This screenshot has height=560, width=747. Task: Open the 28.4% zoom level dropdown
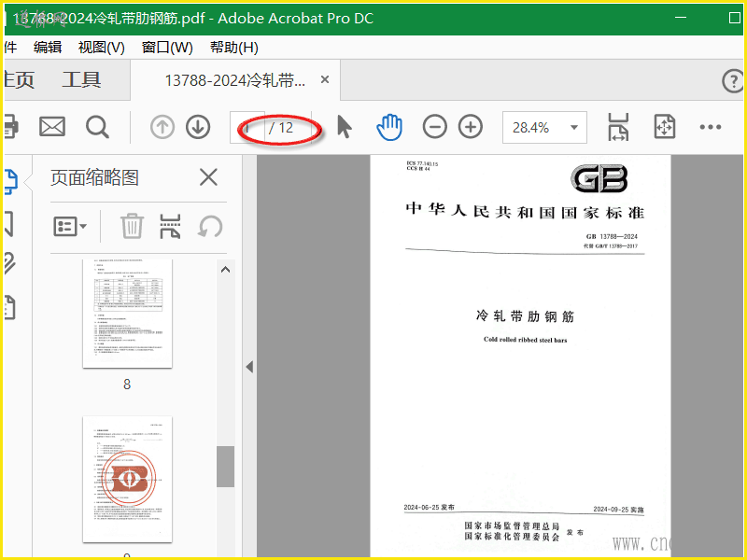[544, 128]
